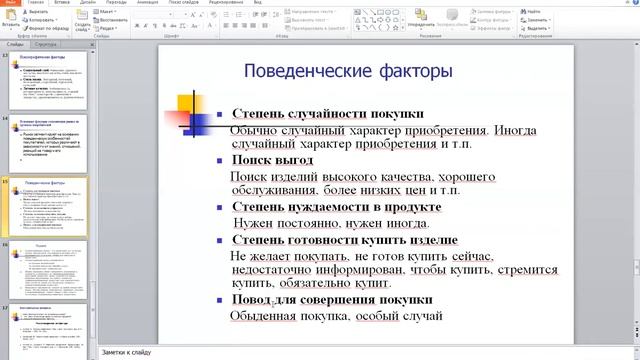640x360 pixels.
Task: Click Эффекты фигур shape effects
Action: coord(491,29)
